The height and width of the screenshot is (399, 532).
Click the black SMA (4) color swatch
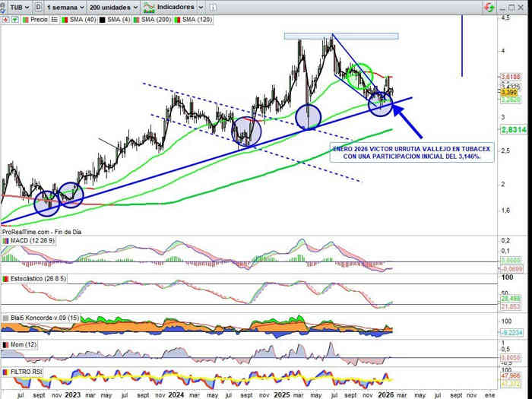coord(100,19)
